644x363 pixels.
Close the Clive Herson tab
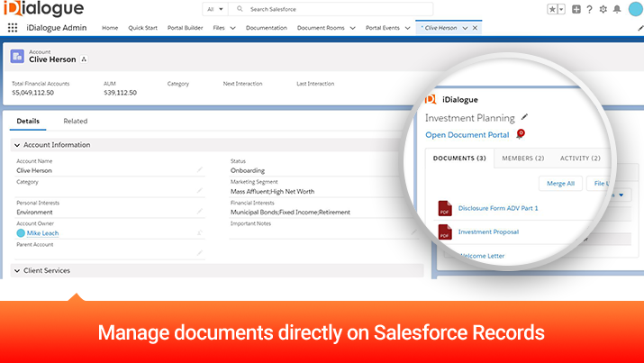(x=475, y=28)
